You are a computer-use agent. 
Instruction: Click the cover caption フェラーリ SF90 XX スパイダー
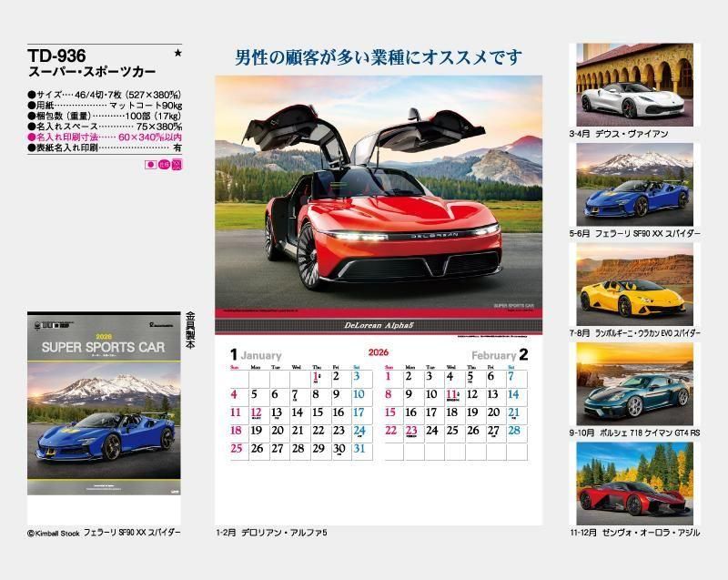(x=132, y=533)
